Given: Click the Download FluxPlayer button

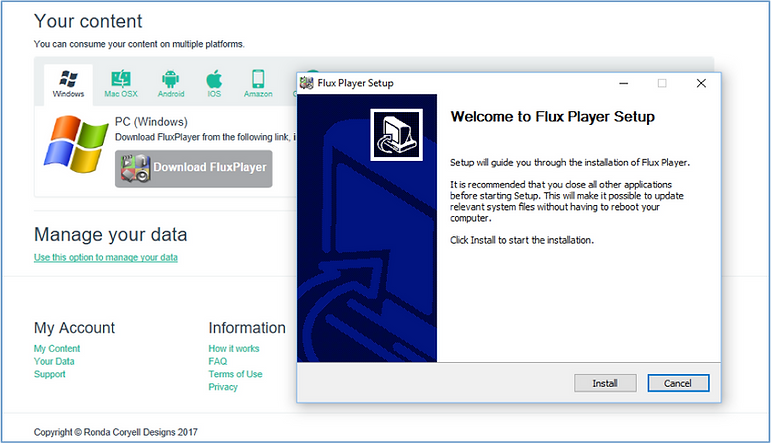Looking at the screenshot, I should coord(194,169).
